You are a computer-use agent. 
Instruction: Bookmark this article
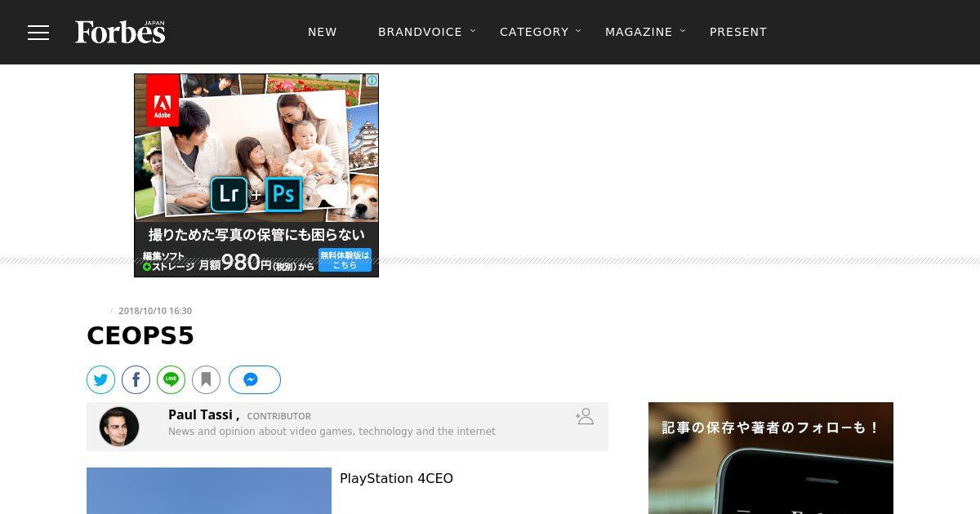(x=206, y=379)
